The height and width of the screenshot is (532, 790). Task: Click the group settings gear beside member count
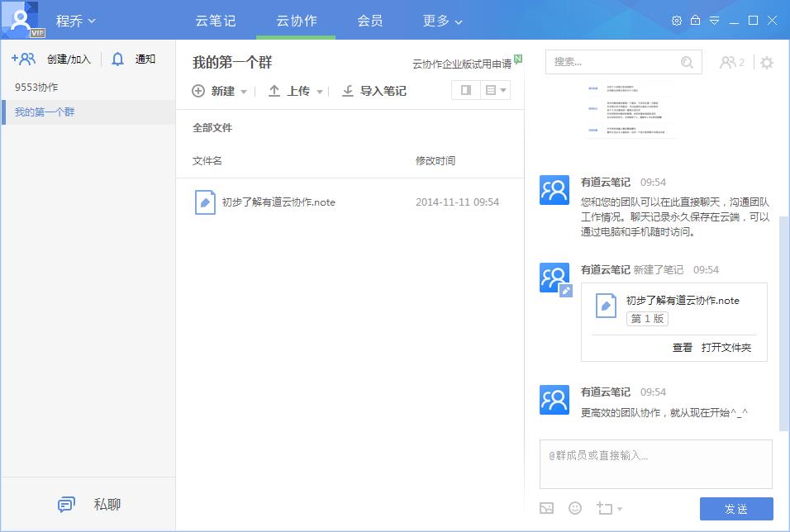[768, 61]
